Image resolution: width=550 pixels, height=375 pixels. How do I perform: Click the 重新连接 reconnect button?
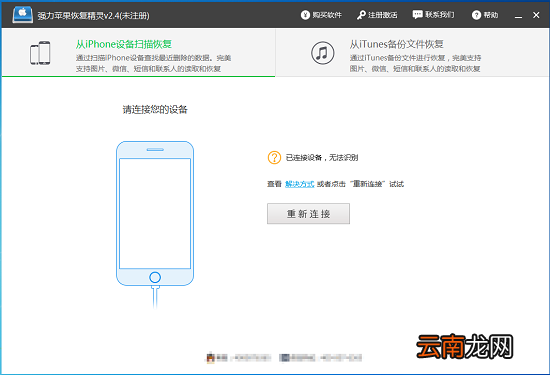(308, 213)
